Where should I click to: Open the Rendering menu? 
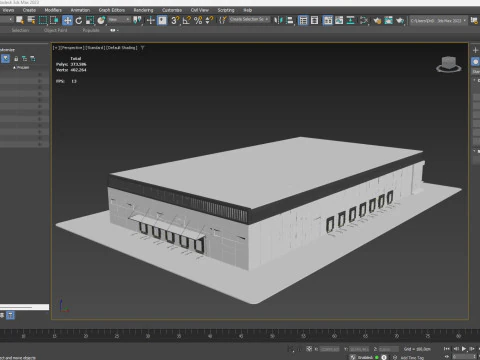[143, 10]
